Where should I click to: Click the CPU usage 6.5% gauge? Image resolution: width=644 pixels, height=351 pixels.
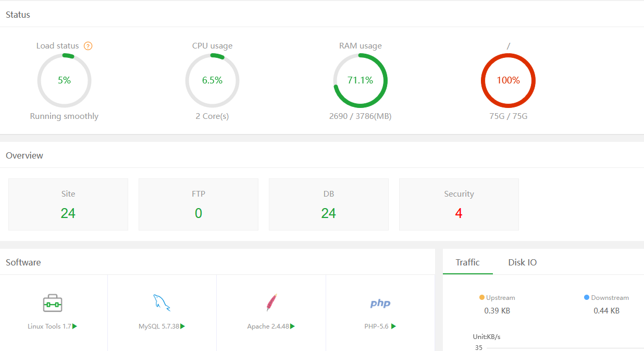pos(213,80)
